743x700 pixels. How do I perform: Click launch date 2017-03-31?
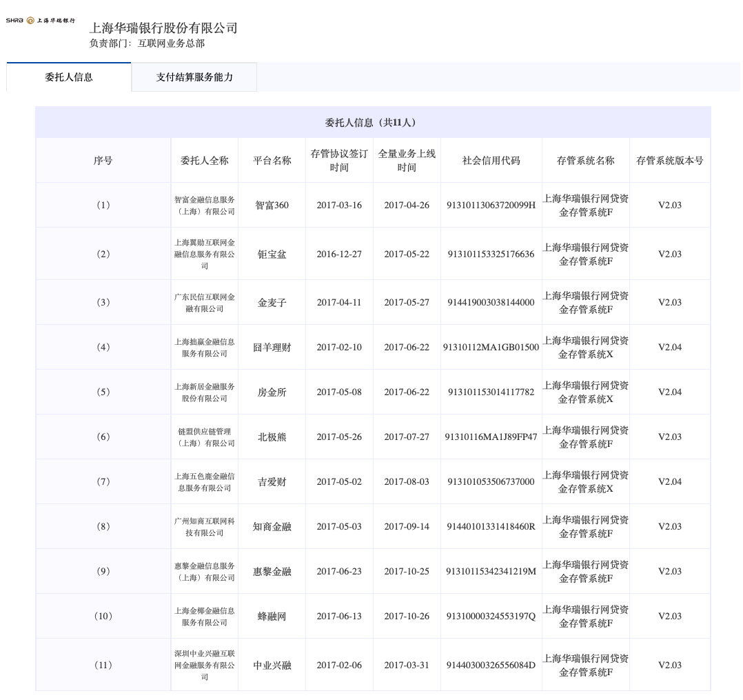[407, 666]
